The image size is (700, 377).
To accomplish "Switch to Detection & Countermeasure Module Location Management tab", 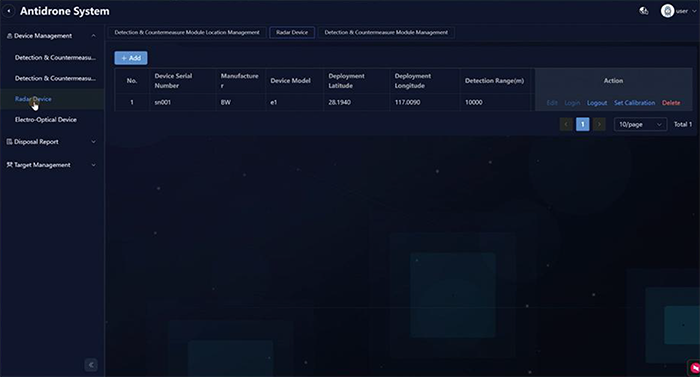I will click(x=187, y=33).
